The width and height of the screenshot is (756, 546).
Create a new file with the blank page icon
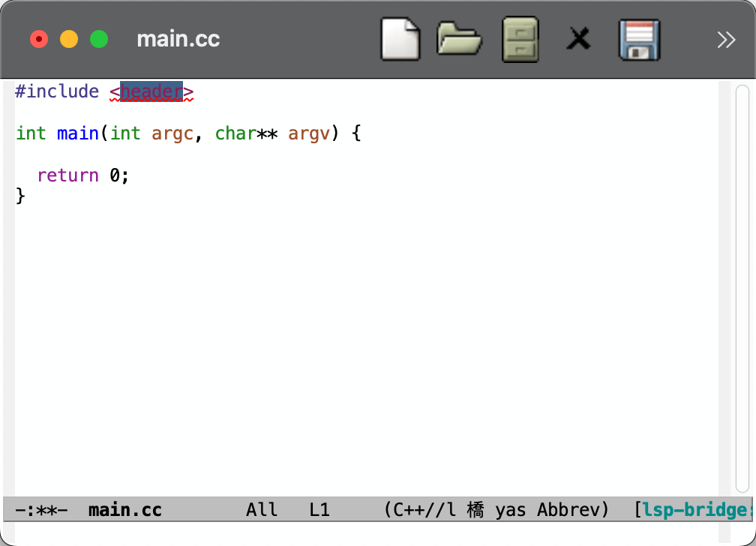(400, 39)
